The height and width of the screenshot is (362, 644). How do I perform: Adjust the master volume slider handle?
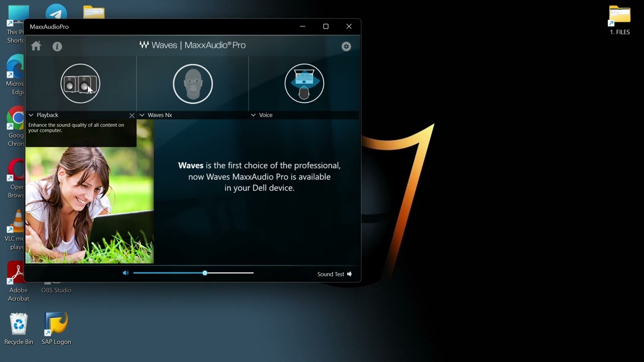(205, 273)
